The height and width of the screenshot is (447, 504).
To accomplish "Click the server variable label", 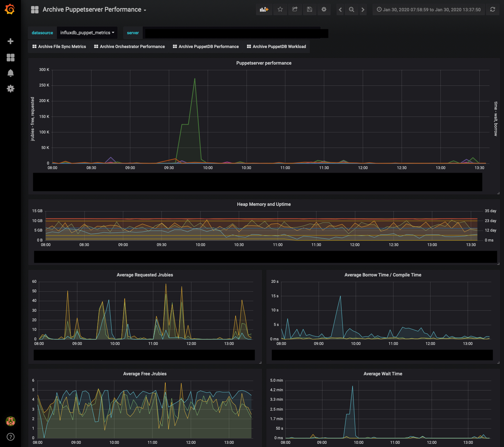I will (x=133, y=33).
